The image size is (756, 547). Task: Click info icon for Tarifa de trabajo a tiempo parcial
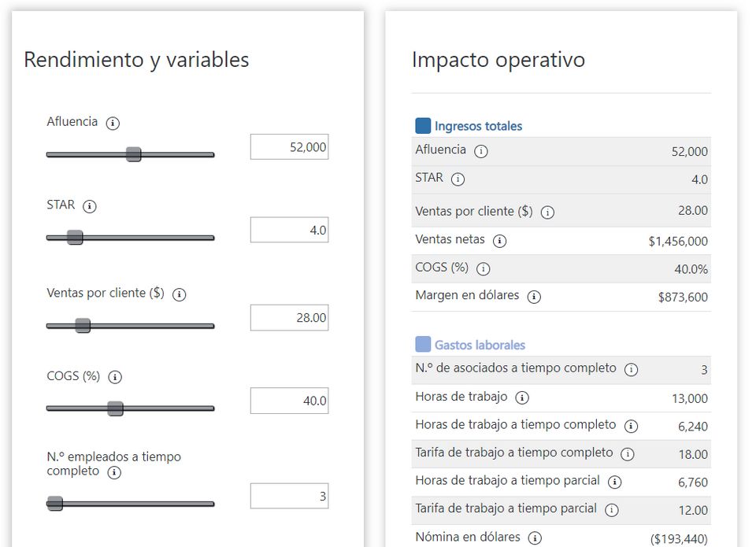pos(611,510)
